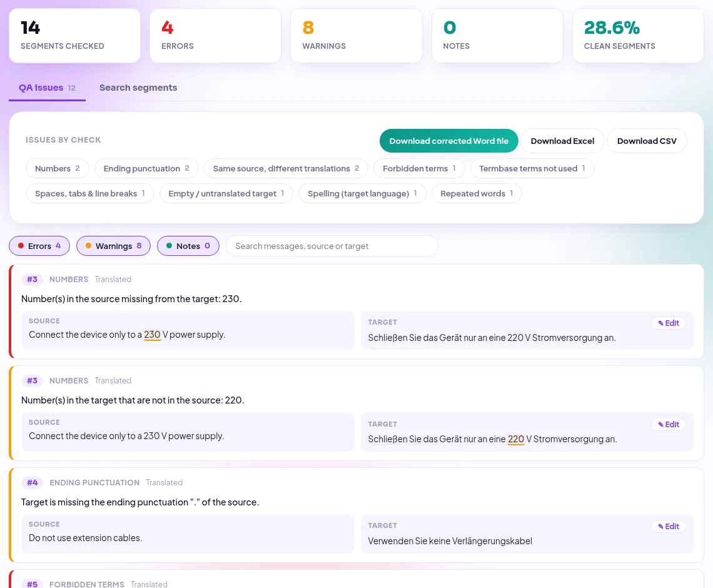Toggle the Warnings severity filter
The height and width of the screenshot is (588, 713).
113,246
